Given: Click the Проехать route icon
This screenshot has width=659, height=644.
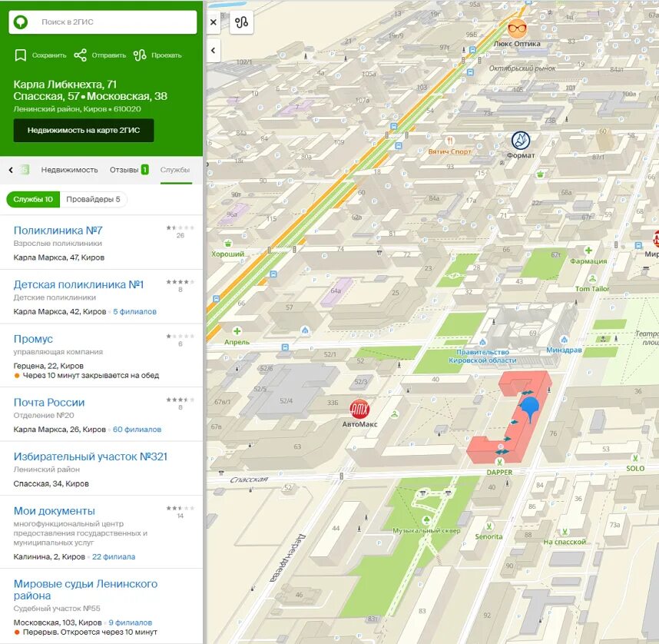Looking at the screenshot, I should tap(140, 55).
